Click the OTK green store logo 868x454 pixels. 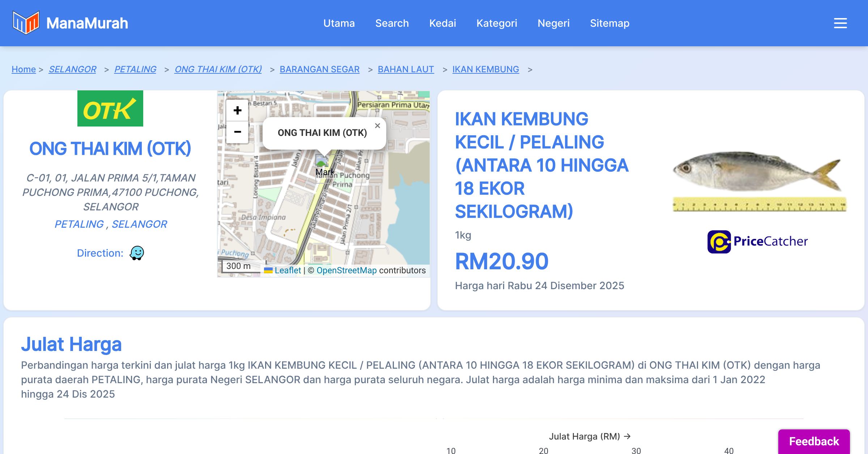[110, 108]
